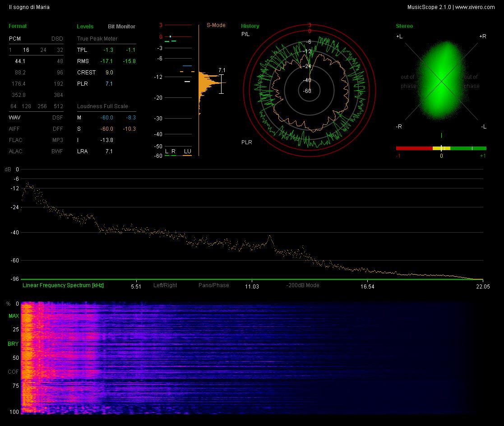The image size is (504, 426).
Task: Open the Levels tab
Action: (85, 26)
